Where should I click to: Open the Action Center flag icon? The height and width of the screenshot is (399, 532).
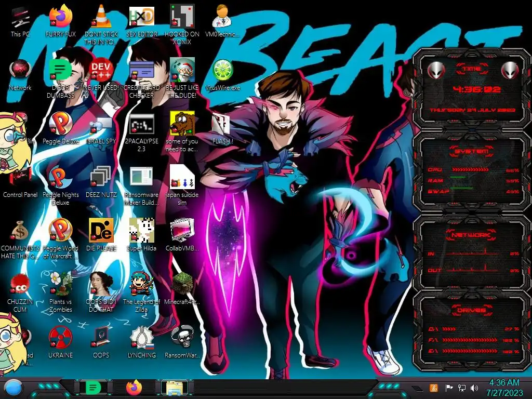pos(449,388)
